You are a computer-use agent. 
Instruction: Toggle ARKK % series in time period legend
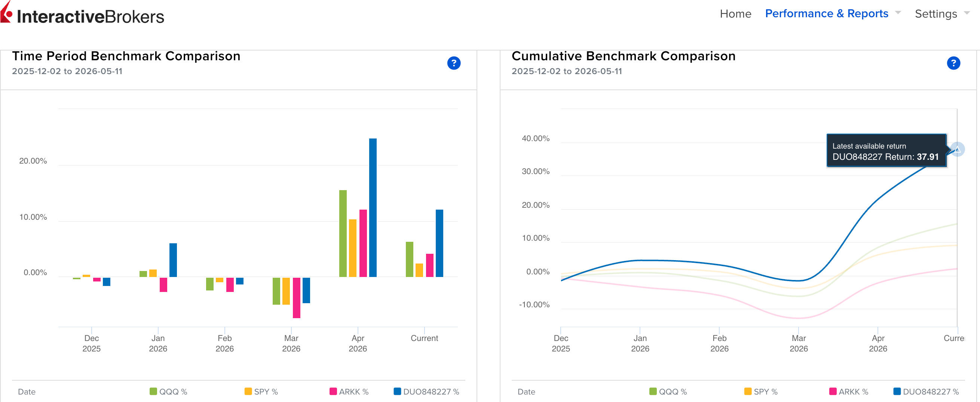pyautogui.click(x=349, y=392)
